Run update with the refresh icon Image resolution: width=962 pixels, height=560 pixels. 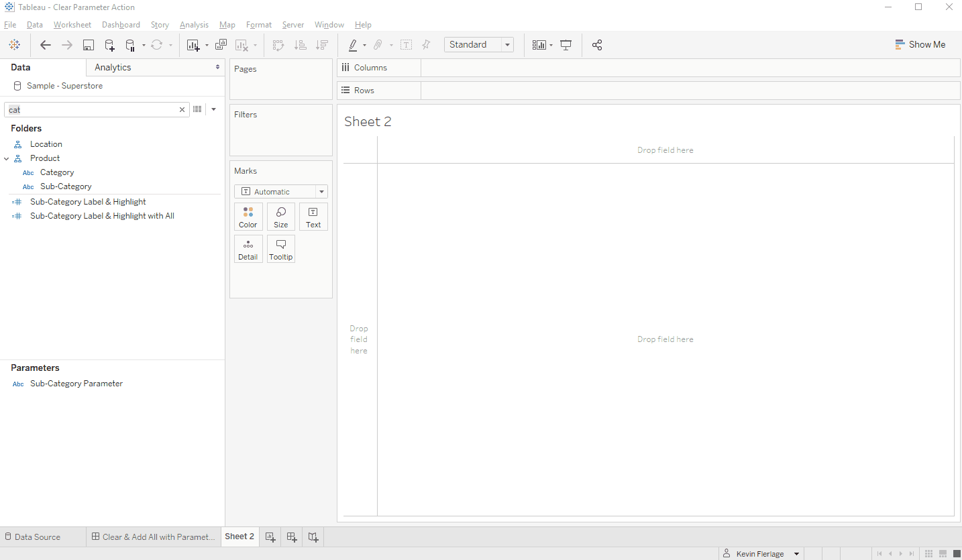coord(156,45)
